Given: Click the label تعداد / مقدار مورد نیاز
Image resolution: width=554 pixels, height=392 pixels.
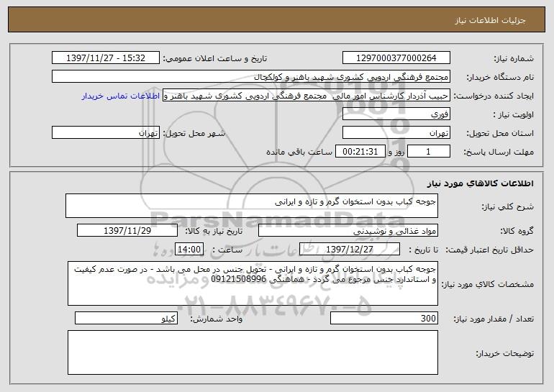Looking at the screenshot, I should point(494,319).
